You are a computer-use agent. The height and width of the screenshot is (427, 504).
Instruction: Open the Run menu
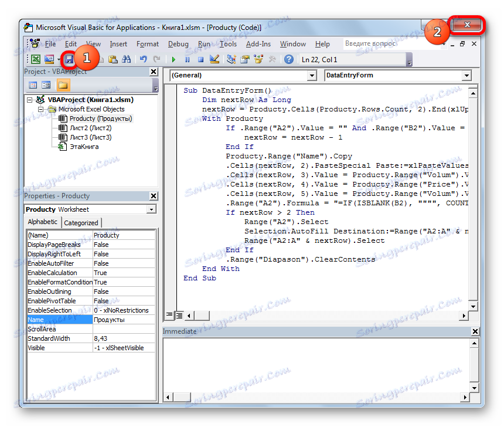(x=204, y=44)
